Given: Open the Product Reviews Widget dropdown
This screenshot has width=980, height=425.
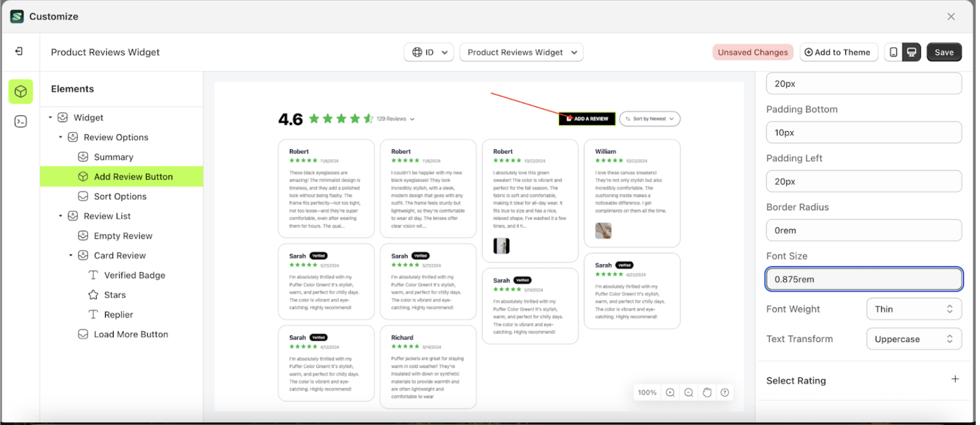Looking at the screenshot, I should (x=521, y=52).
